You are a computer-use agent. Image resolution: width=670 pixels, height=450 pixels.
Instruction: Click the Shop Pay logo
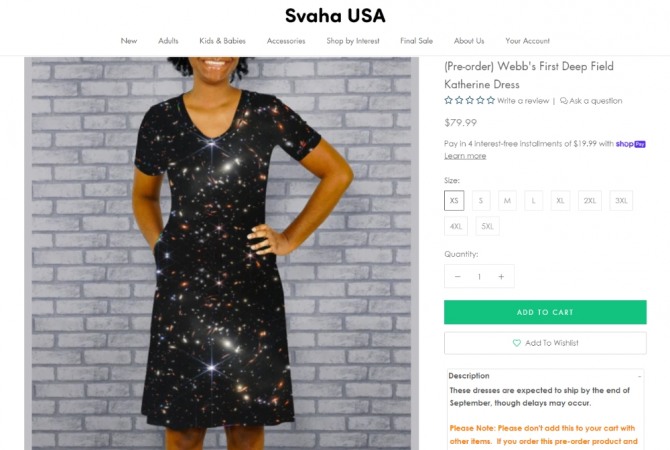[x=631, y=143]
